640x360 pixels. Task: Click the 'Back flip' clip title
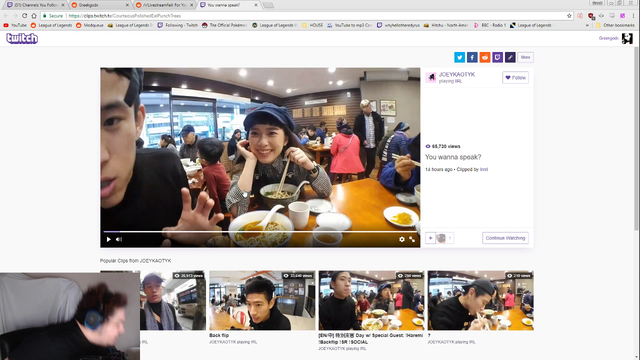pyautogui.click(x=219, y=336)
